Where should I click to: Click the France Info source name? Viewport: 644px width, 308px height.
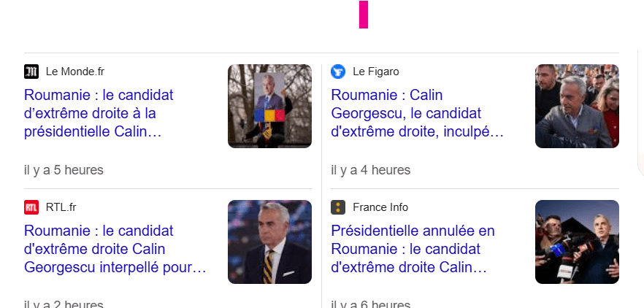(x=380, y=207)
